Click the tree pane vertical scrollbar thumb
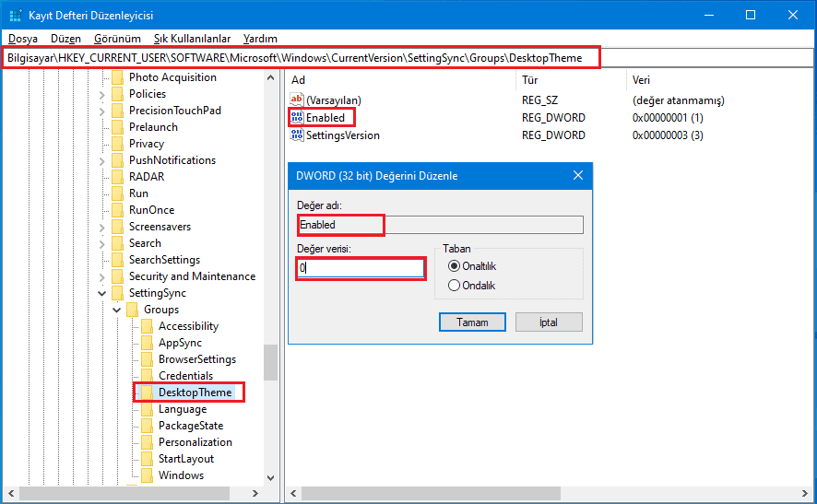The height and width of the screenshot is (504, 817). [270, 362]
